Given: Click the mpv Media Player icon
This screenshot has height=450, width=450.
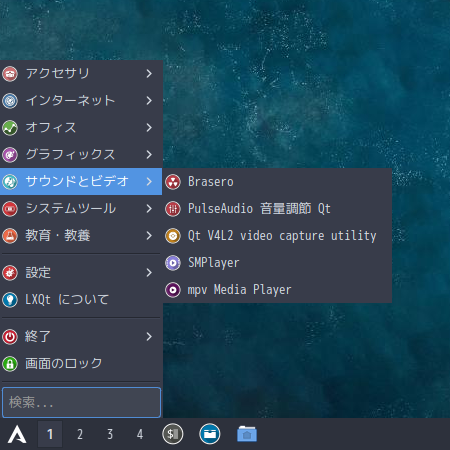Looking at the screenshot, I should 173,290.
